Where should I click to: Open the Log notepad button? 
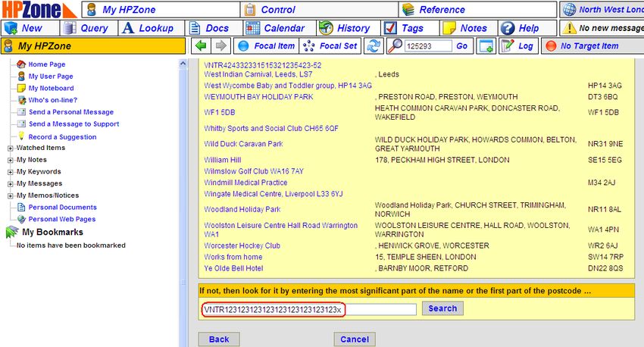(x=518, y=46)
